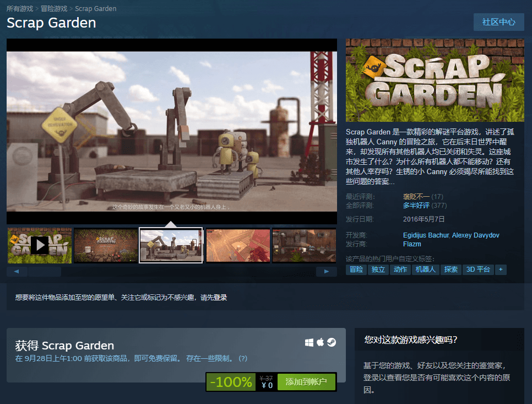Select the brick wall logo screenshot thumbnail

[106, 245]
